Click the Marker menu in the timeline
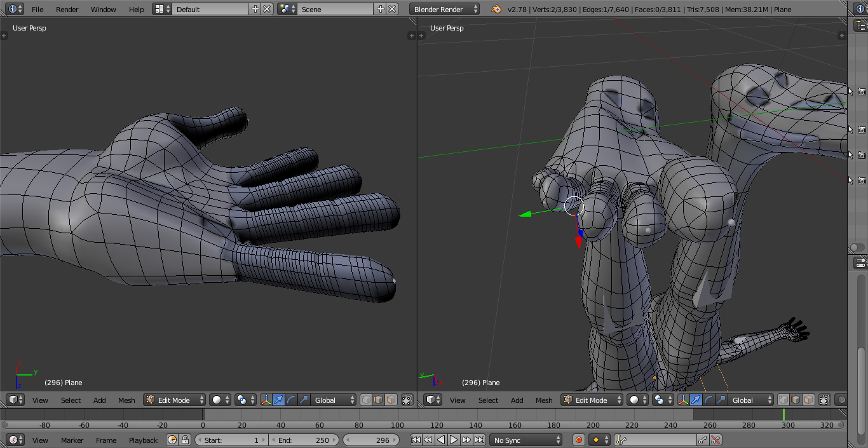This screenshot has height=448, width=868. tap(72, 440)
